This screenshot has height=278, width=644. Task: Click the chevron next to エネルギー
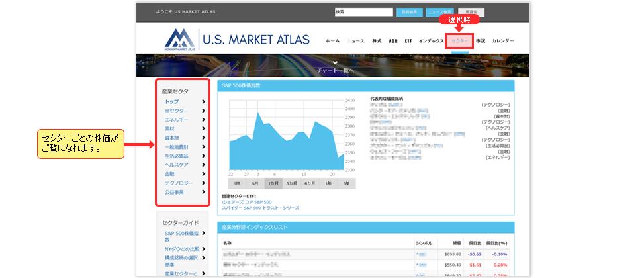click(203, 120)
